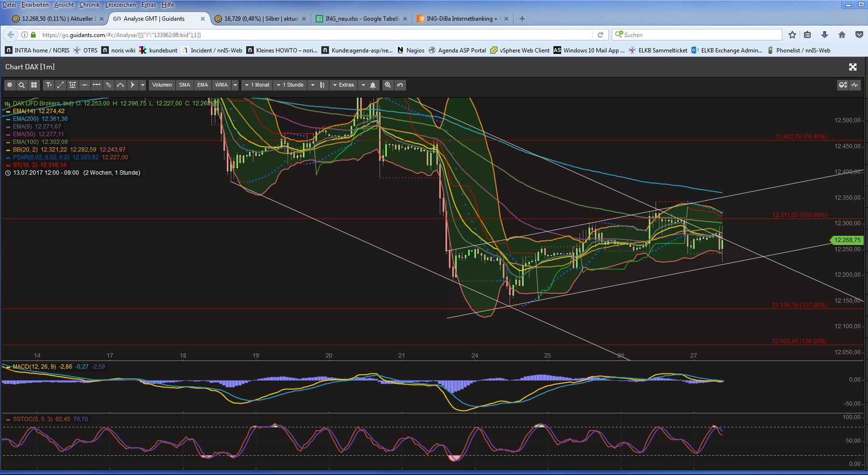Select the curve drawing tool
Image resolution: width=868 pixels, height=475 pixels.
click(x=120, y=85)
